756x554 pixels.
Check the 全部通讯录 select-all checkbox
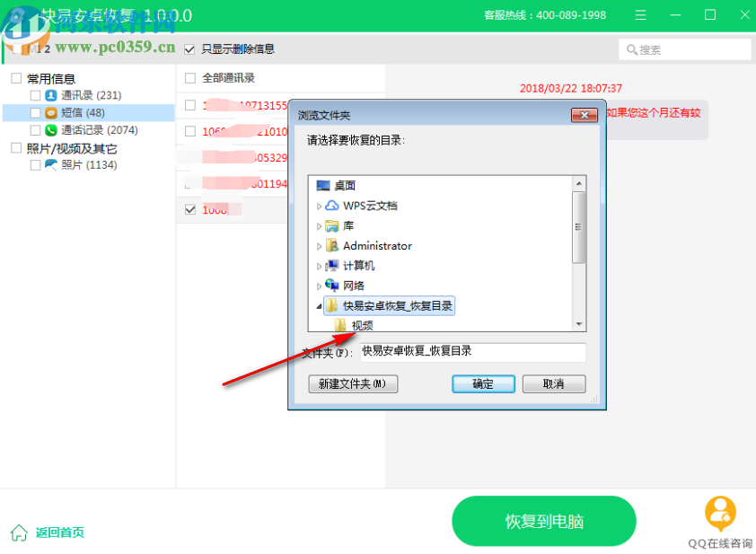tap(190, 78)
